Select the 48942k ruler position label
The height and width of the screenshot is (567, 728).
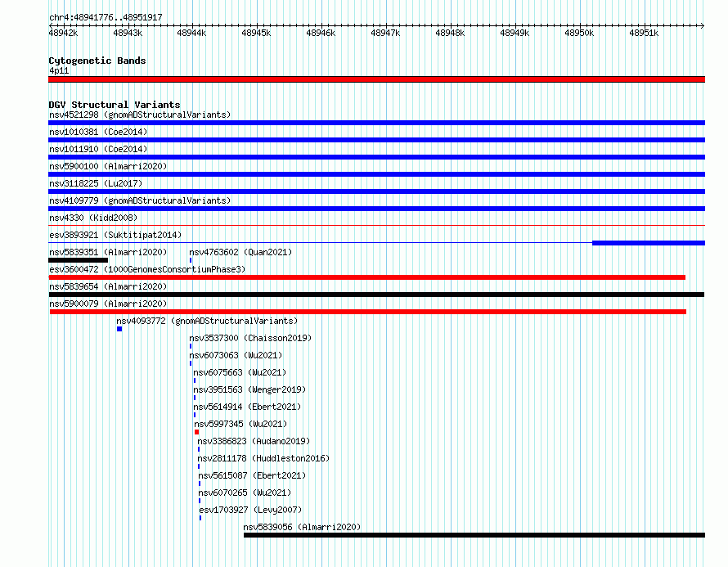63,33
